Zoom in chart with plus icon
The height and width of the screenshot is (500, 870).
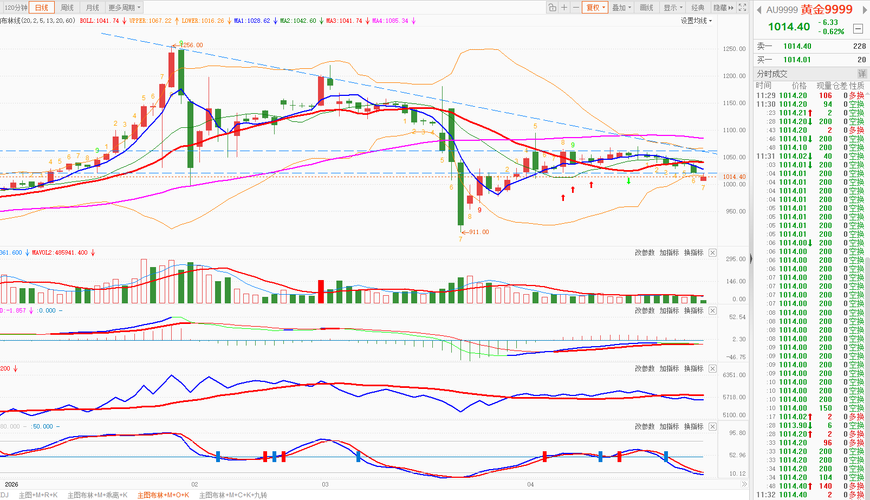pyautogui.click(x=564, y=7)
